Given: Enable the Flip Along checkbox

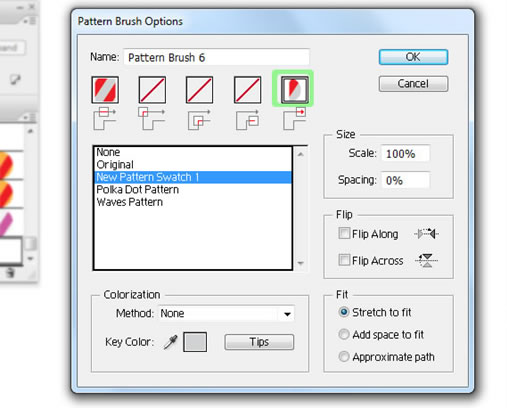Looking at the screenshot, I should click(x=344, y=234).
